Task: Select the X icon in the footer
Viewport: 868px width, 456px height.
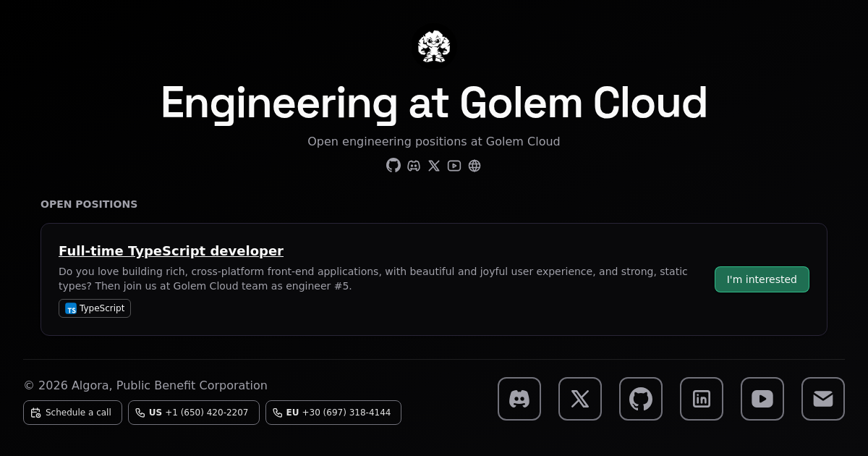Action: tap(580, 399)
